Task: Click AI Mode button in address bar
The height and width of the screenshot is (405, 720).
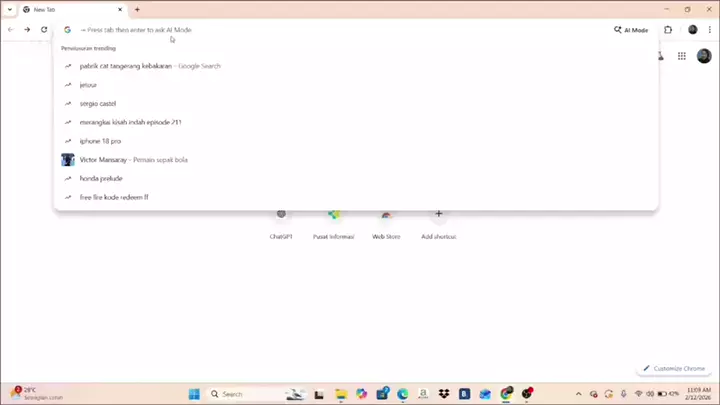Action: (632, 30)
